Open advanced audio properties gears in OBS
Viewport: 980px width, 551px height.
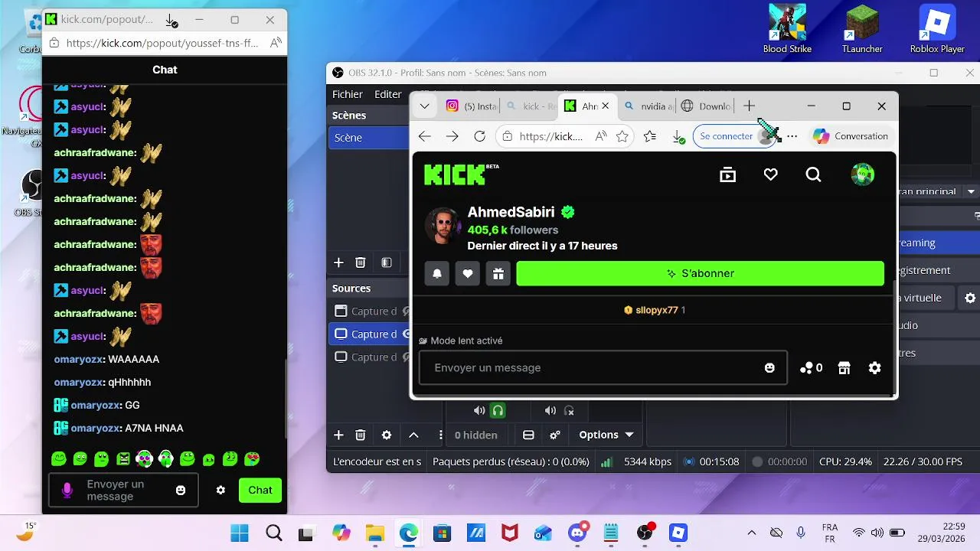[x=555, y=435]
